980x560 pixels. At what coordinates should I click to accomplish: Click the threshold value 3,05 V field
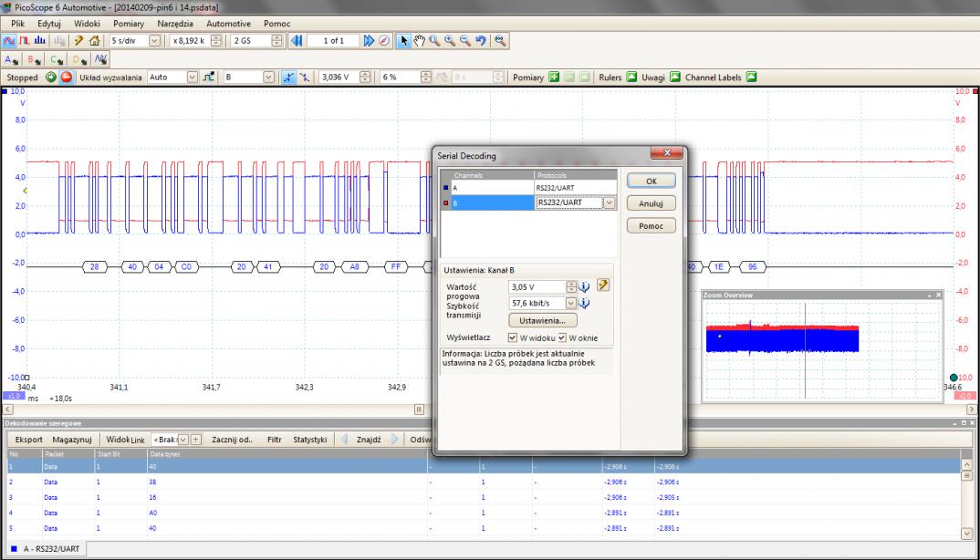point(536,286)
